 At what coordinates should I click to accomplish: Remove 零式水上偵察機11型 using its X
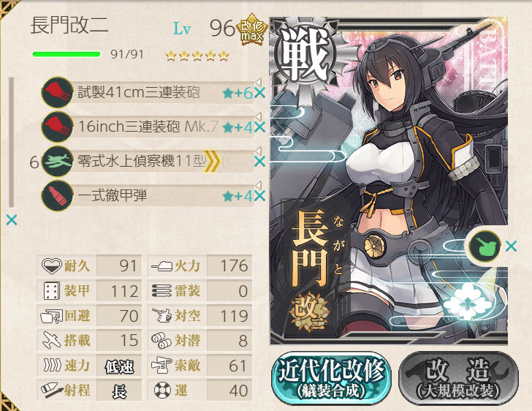pyautogui.click(x=259, y=162)
